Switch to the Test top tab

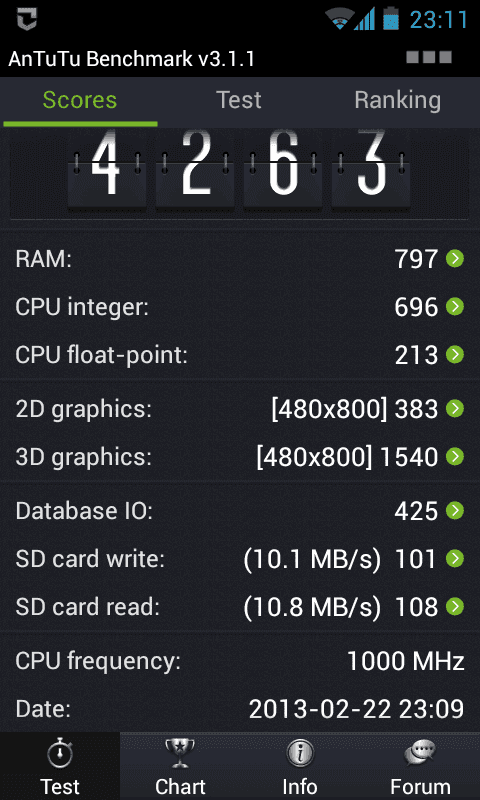coord(239,101)
